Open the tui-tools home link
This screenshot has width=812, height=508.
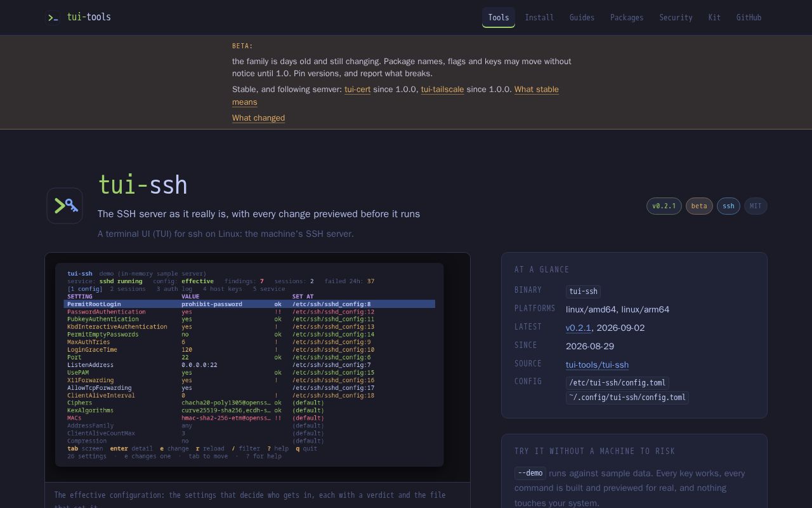79,17
